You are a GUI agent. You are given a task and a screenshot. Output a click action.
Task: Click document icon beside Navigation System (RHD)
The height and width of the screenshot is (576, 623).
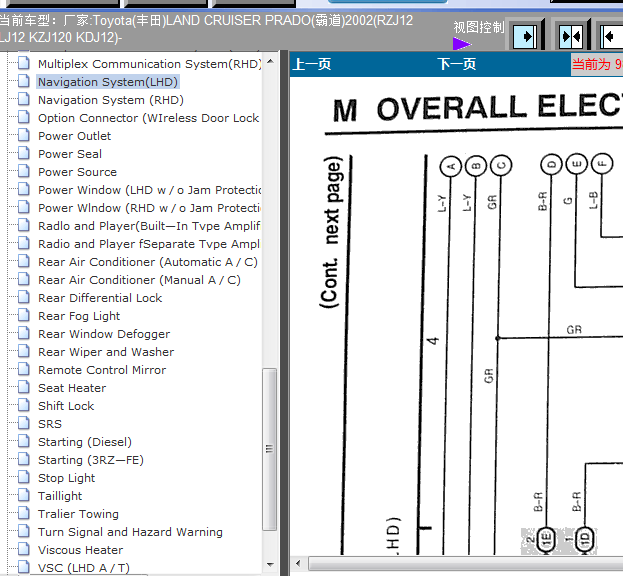[x=24, y=99]
